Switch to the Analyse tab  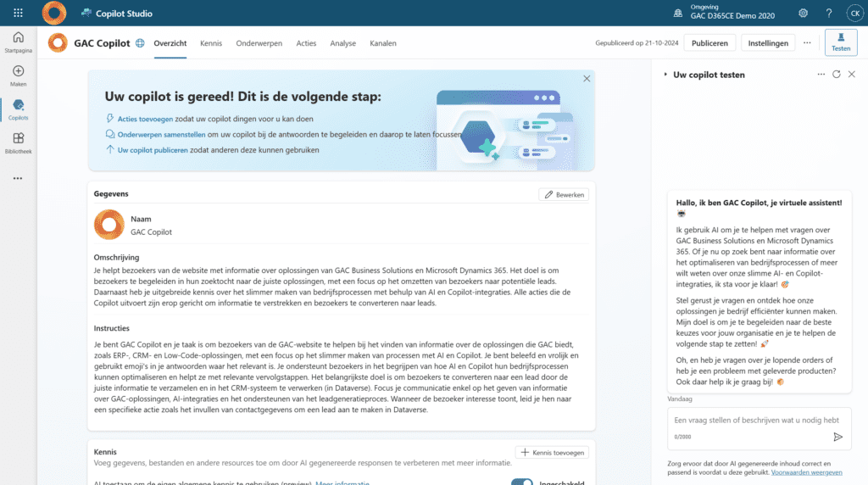tap(342, 43)
